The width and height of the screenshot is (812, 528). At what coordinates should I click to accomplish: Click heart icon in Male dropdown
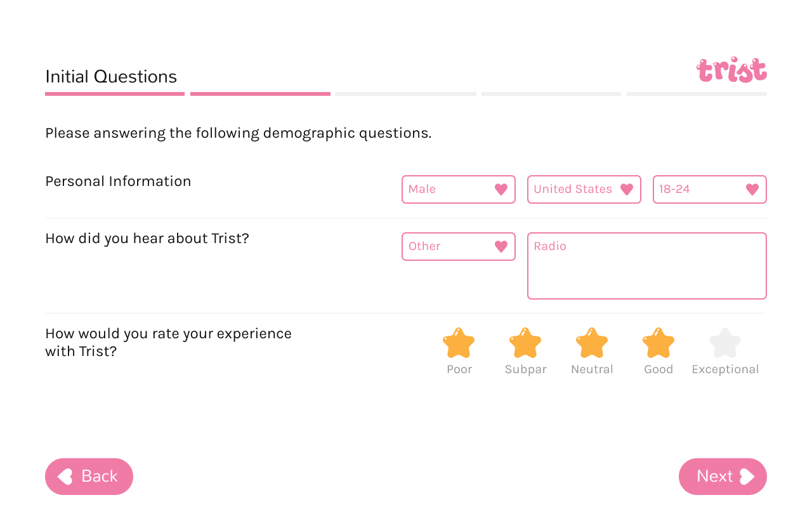coord(501,189)
